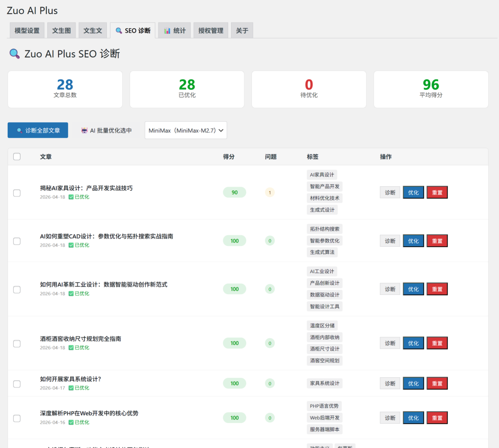Sort the table by 得分 column header
Image resolution: width=499 pixels, height=448 pixels.
click(229, 156)
